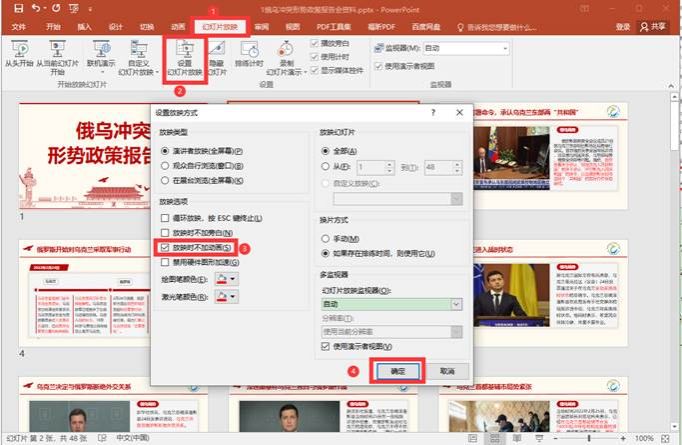The height and width of the screenshot is (445, 682).
Task: Click 设置幻灯片放映 ribbon icon
Action: (184, 49)
